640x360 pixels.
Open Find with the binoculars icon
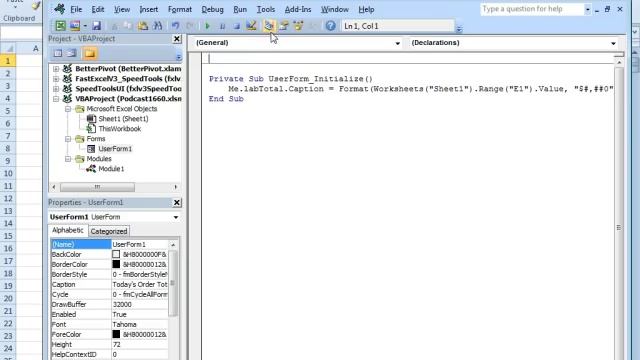coord(158,26)
